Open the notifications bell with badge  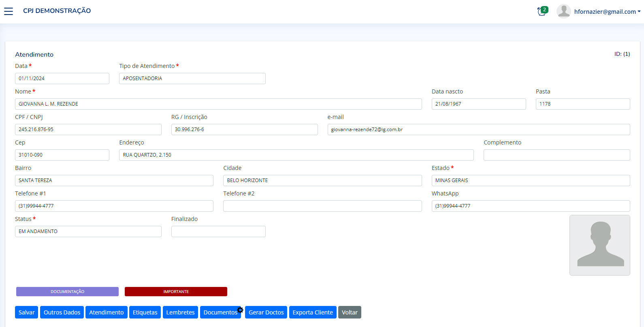tap(542, 11)
